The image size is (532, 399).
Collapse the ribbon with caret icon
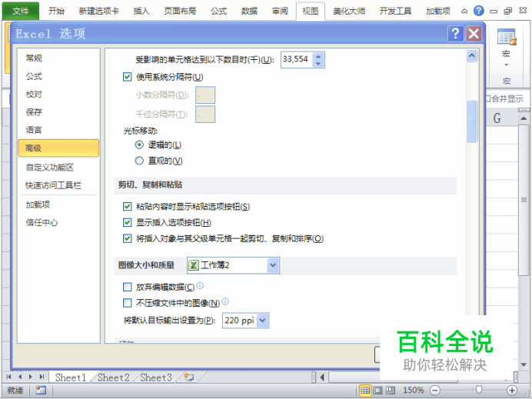click(x=464, y=12)
